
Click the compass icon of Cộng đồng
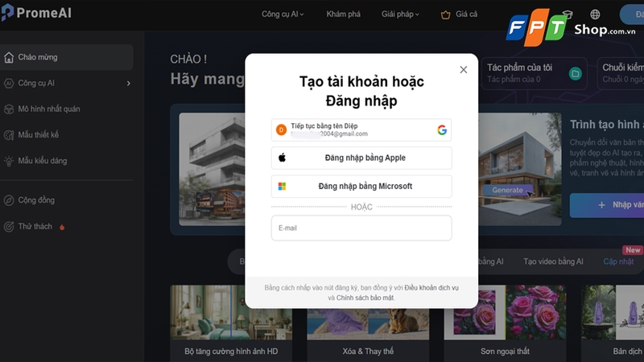coord(9,200)
